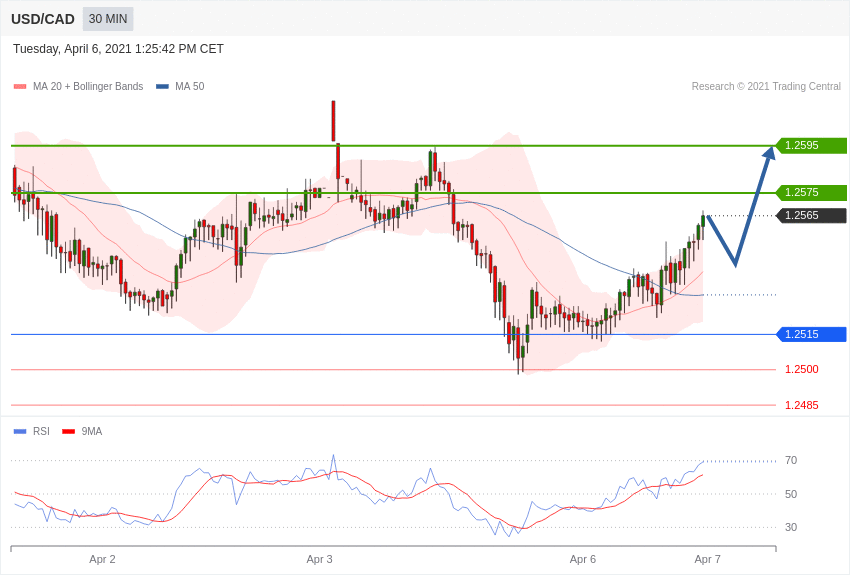
Task: Click the red 9MA legend swatch
Action: coord(68,431)
